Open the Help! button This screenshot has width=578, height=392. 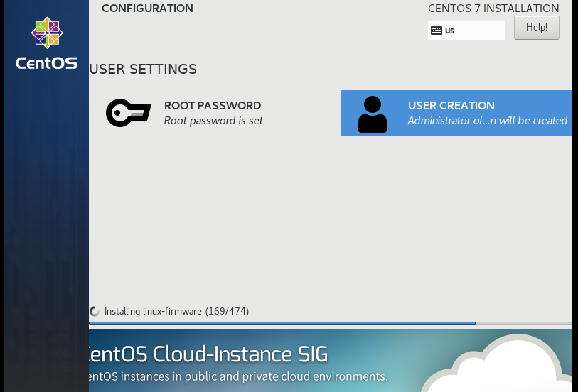pos(536,28)
